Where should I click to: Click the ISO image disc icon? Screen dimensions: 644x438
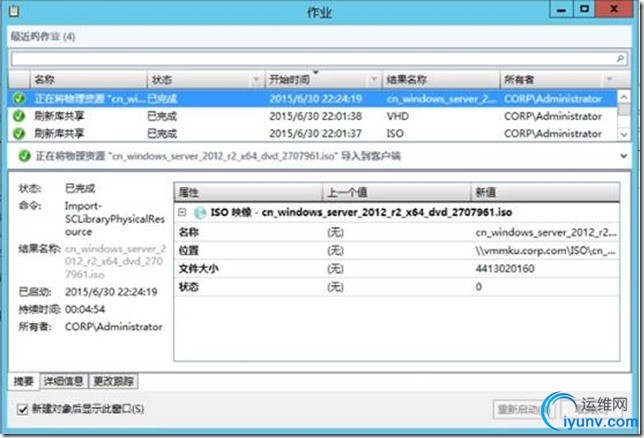pos(200,212)
